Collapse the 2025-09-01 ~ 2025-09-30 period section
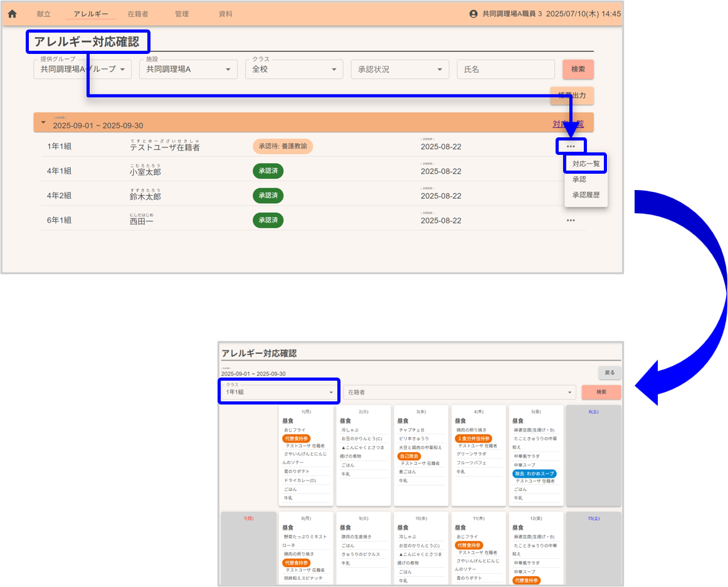Image resolution: width=728 pixels, height=587 pixels. (43, 122)
